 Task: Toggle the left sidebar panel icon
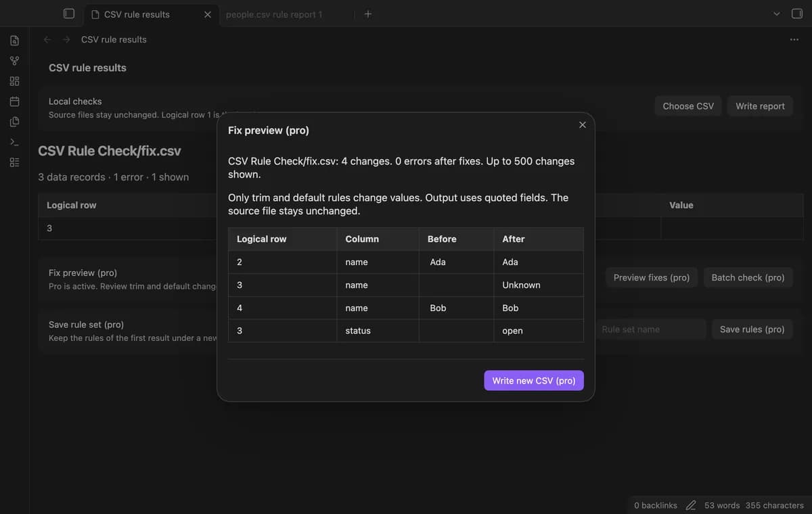pyautogui.click(x=68, y=14)
